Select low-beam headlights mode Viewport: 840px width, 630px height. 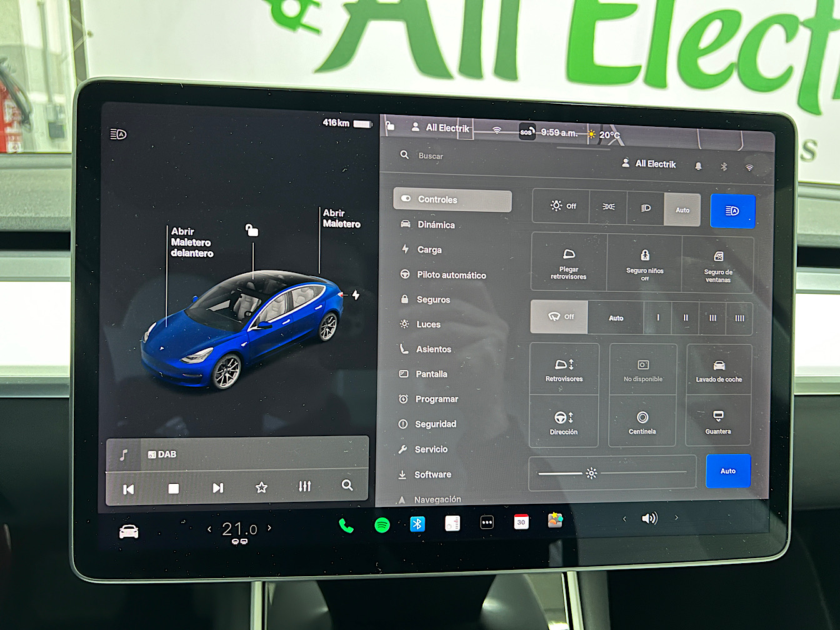tap(646, 208)
